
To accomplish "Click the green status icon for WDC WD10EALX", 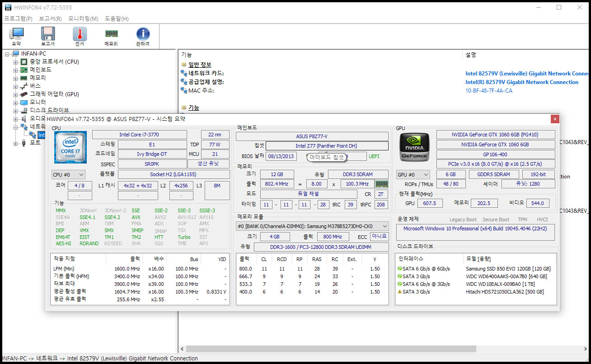I will (x=399, y=284).
